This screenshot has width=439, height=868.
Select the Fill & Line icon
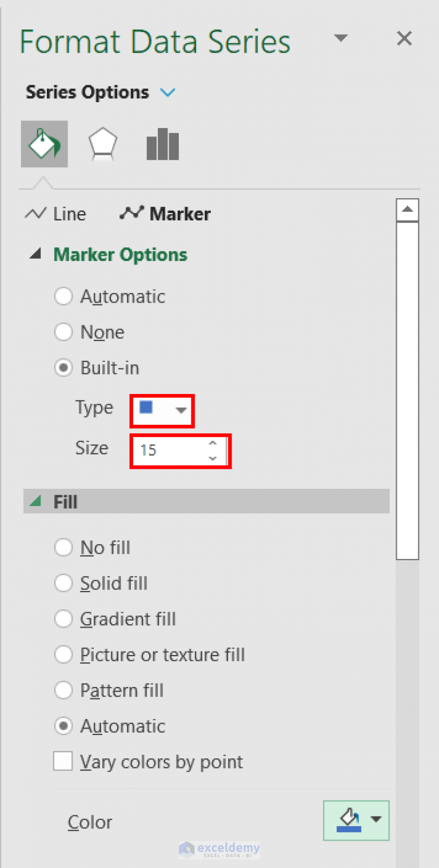coord(44,143)
